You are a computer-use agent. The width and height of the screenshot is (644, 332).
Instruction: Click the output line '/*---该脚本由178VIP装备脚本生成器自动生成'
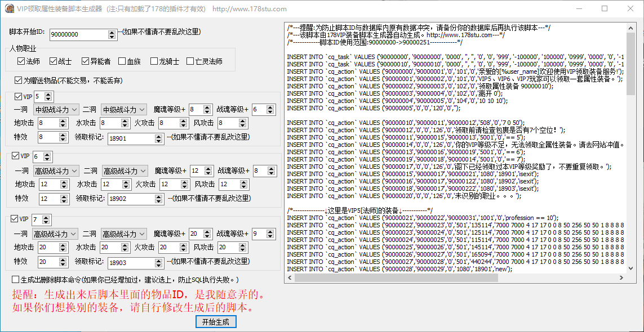tap(396, 35)
